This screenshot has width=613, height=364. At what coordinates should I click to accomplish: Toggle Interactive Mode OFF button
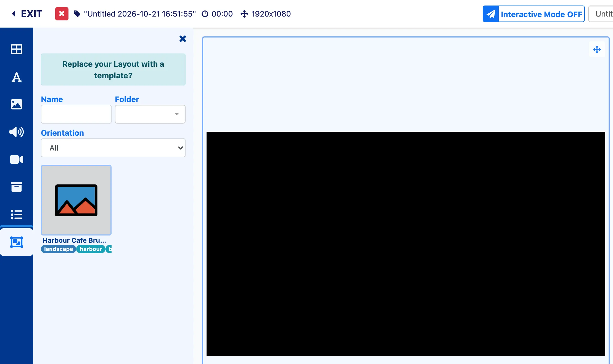533,14
